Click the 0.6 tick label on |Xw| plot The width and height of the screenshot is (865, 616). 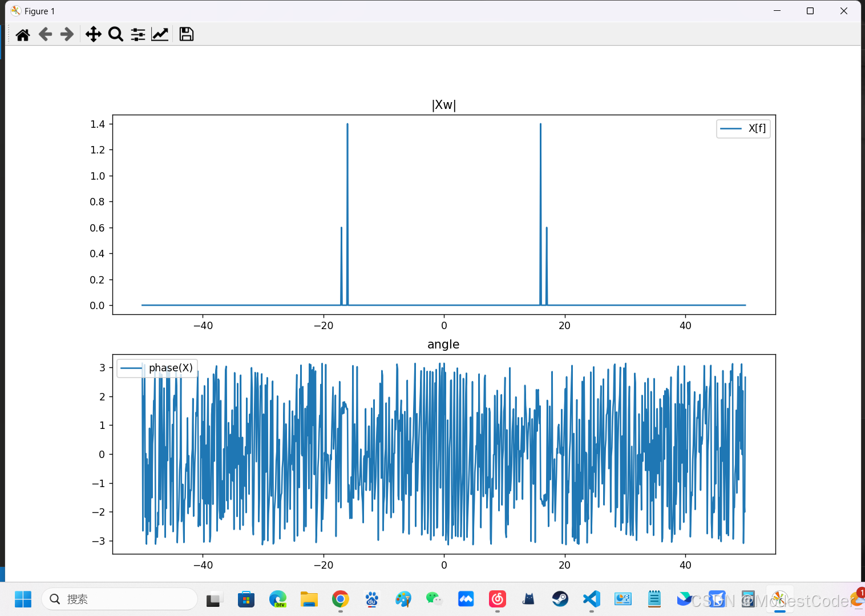tap(98, 228)
